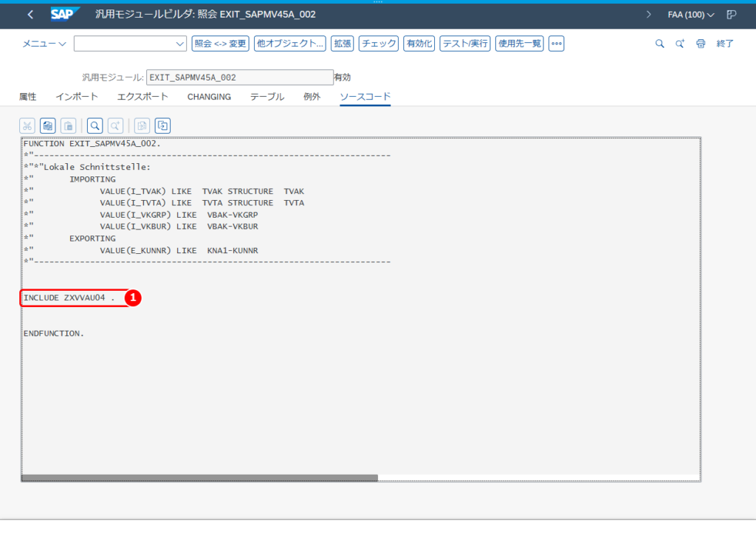Screen dimensions: 756x544
Task: Open the 例外 tab
Action: (312, 97)
